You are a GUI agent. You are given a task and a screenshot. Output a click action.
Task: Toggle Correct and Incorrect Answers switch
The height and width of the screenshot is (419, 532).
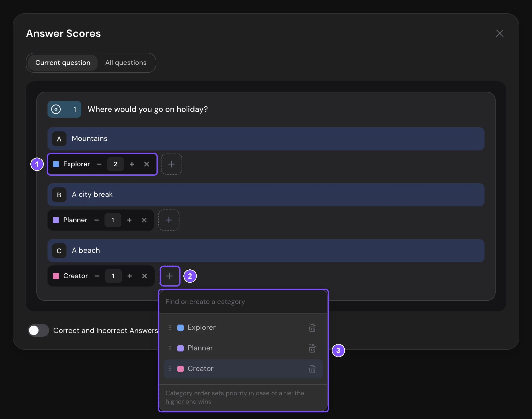39,330
